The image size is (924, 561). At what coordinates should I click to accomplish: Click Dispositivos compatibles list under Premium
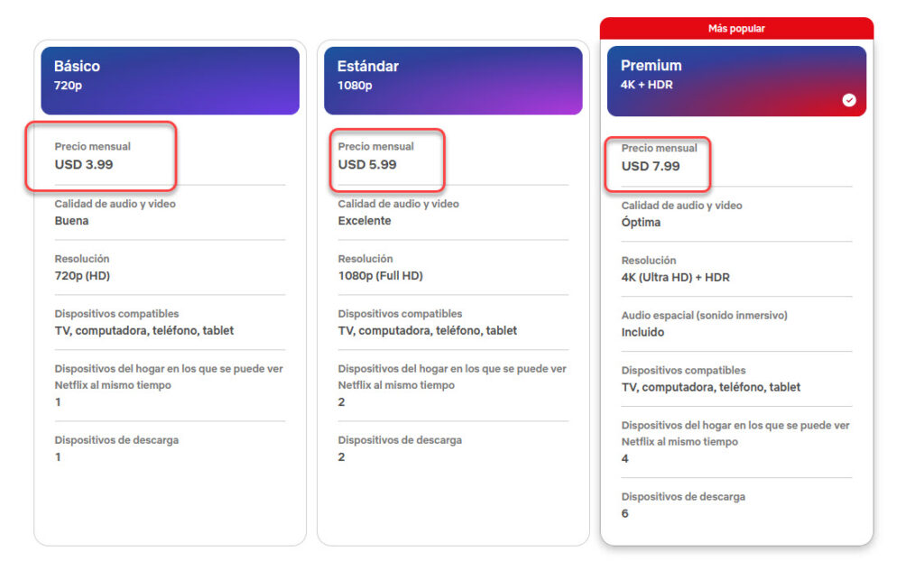[x=711, y=388]
